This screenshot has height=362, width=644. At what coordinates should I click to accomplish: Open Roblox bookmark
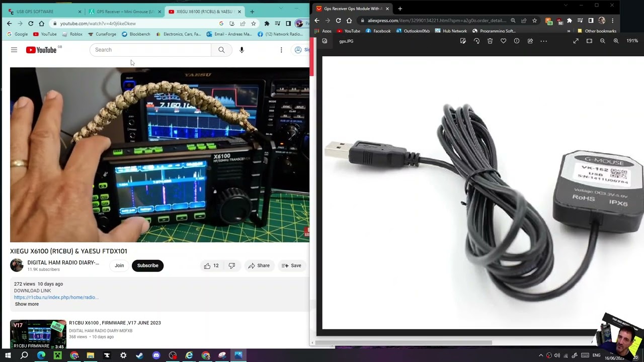(72, 34)
